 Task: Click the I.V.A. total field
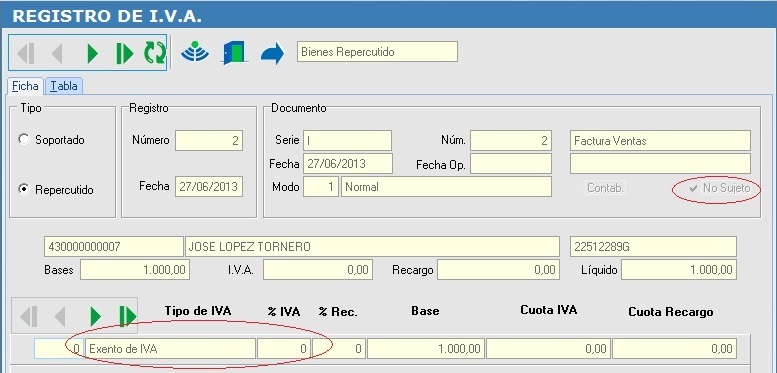[x=318, y=270]
